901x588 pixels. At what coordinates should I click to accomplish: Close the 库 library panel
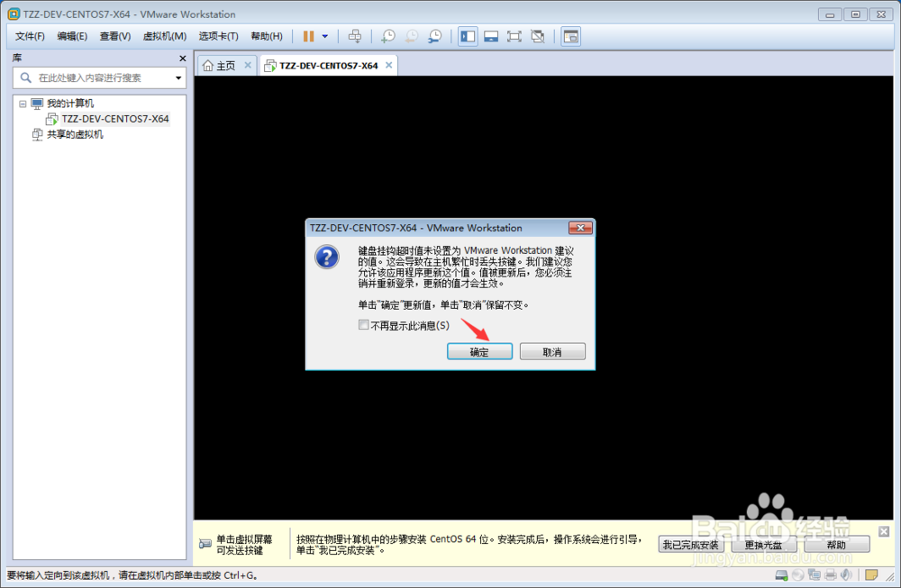[183, 59]
